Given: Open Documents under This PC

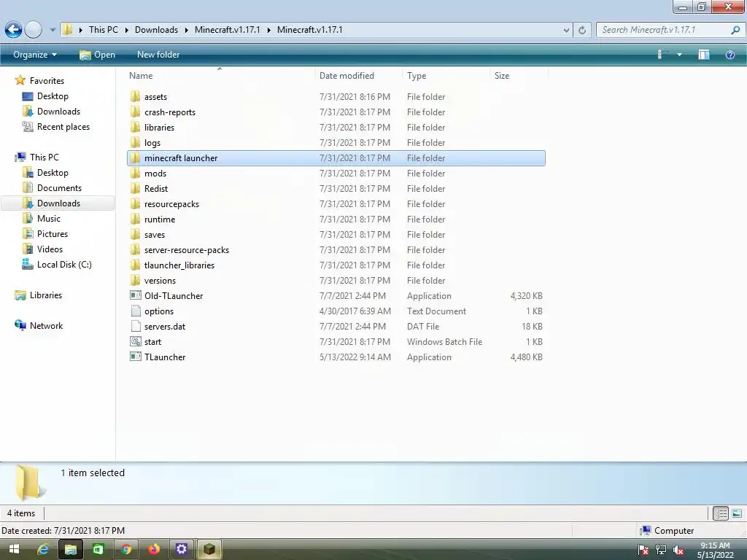Looking at the screenshot, I should [59, 188].
